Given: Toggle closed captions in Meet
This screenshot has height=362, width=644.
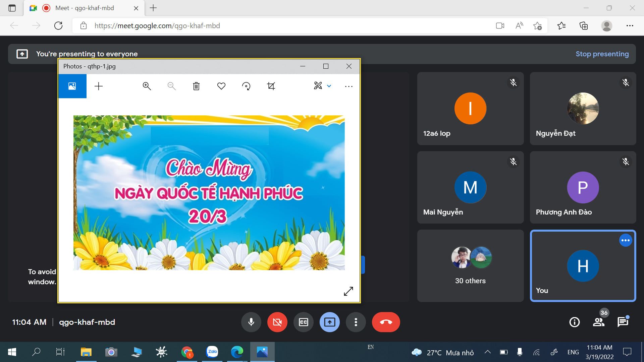Looking at the screenshot, I should pos(303,322).
